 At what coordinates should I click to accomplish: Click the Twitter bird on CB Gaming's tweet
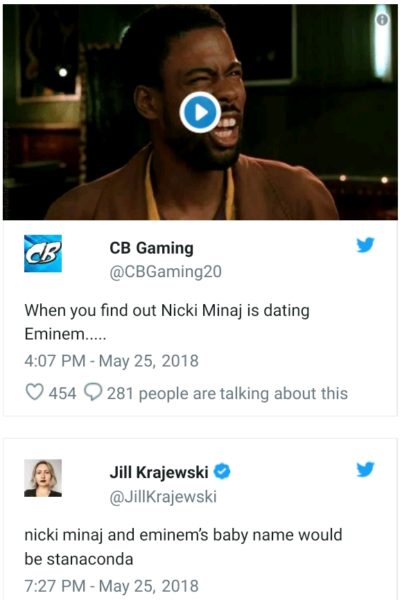pyautogui.click(x=365, y=245)
